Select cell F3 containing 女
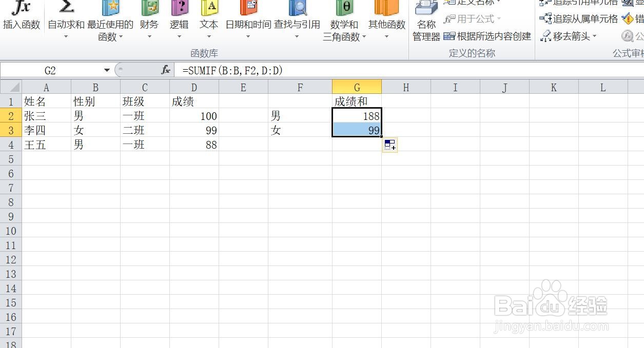This screenshot has height=348, width=644. pos(300,130)
